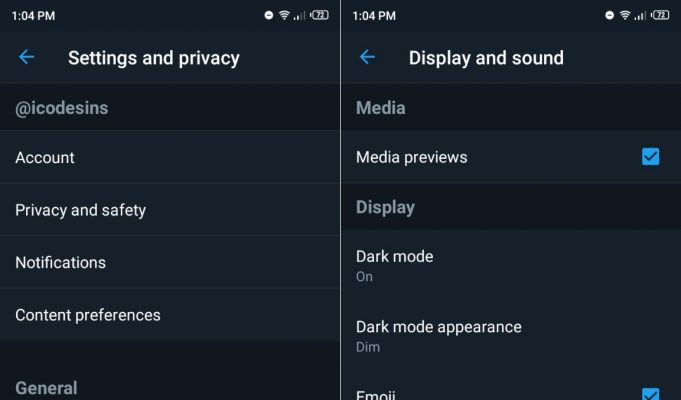
Task: Tap the Display section header
Action: (385, 208)
